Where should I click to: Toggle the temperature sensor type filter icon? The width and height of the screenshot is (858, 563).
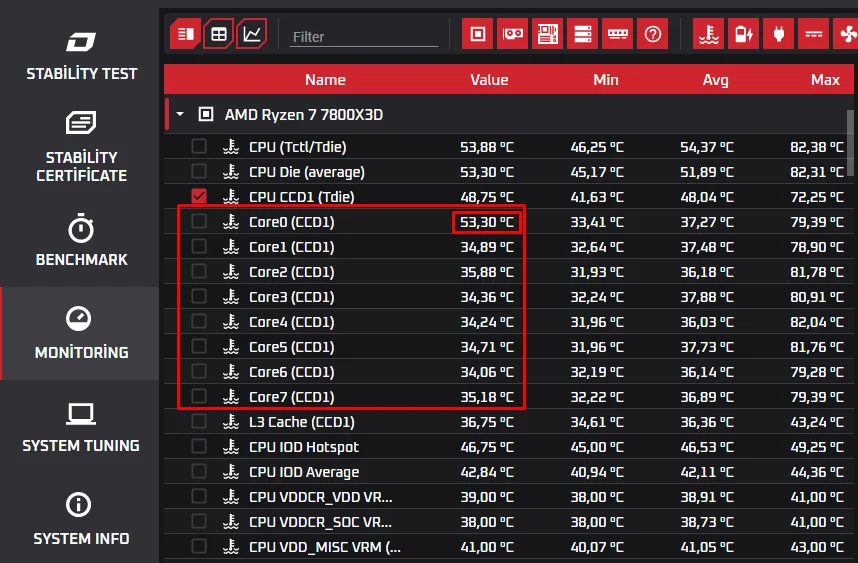(x=708, y=34)
